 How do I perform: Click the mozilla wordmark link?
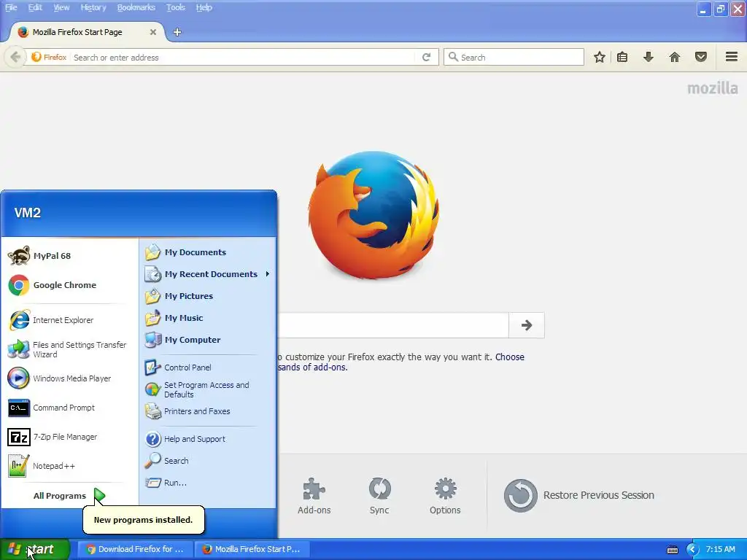pyautogui.click(x=712, y=88)
